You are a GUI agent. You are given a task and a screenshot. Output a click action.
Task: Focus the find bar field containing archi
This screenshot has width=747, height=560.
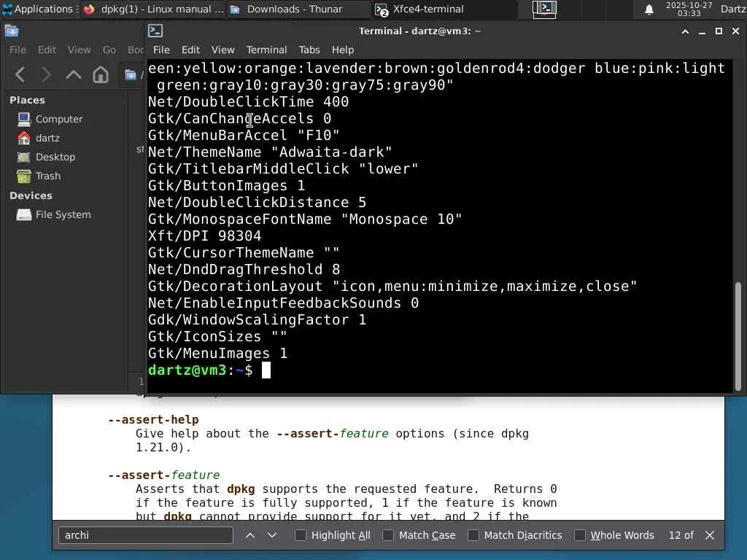coord(146,535)
